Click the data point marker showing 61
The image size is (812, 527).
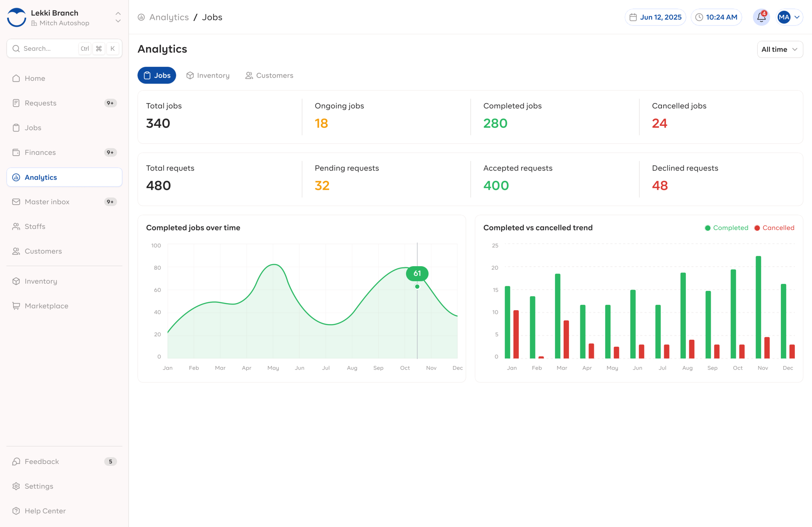tap(417, 287)
